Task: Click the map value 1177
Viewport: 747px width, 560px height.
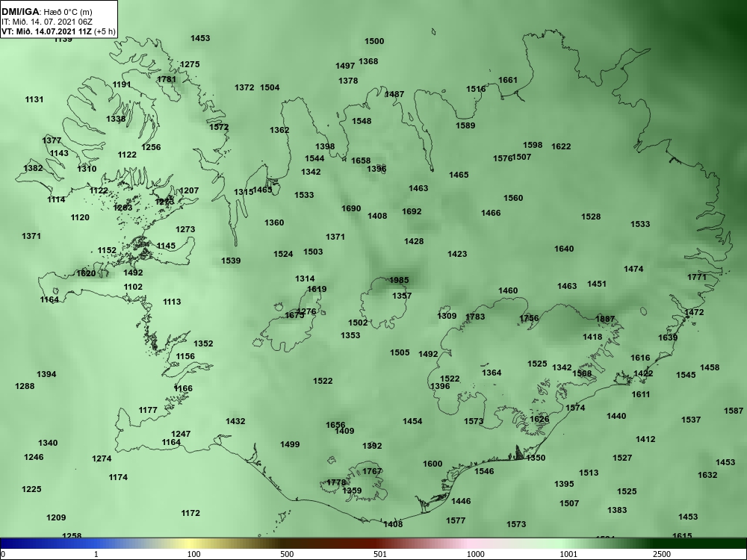Action: pyautogui.click(x=148, y=409)
